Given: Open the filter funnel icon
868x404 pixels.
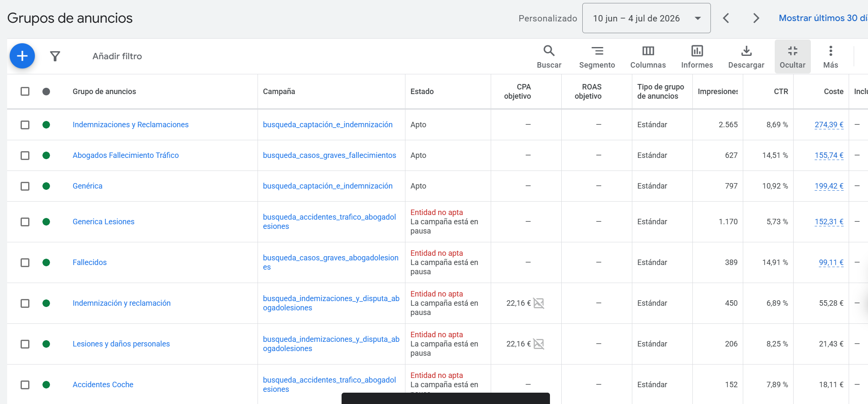Looking at the screenshot, I should coord(55,56).
